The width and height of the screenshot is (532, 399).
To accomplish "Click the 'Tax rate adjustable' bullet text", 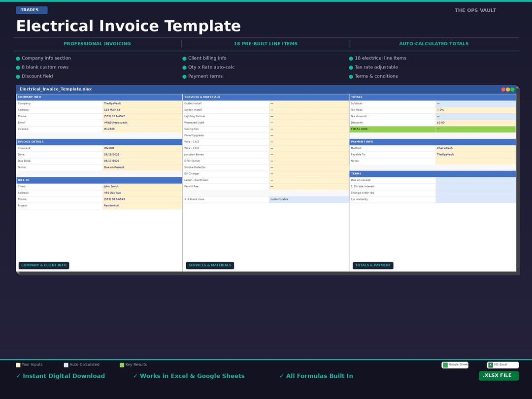I will (x=376, y=67).
